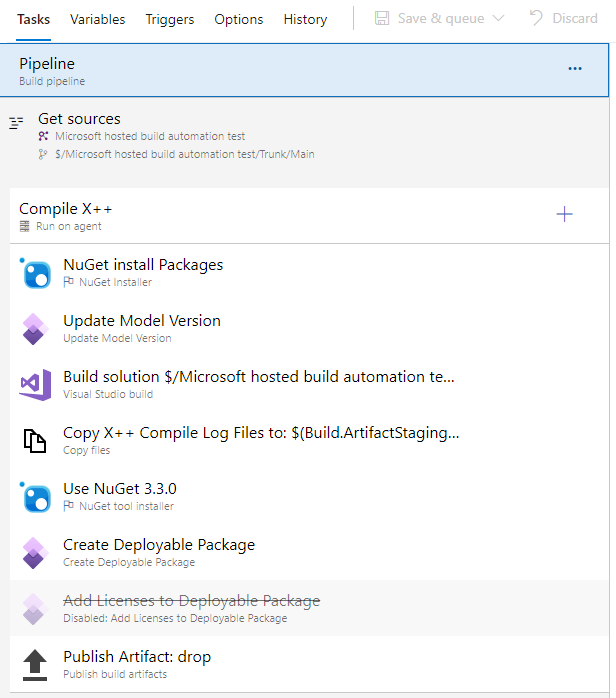This screenshot has width=616, height=698.
Task: Open Pipeline more options ellipsis
Action: tap(575, 69)
